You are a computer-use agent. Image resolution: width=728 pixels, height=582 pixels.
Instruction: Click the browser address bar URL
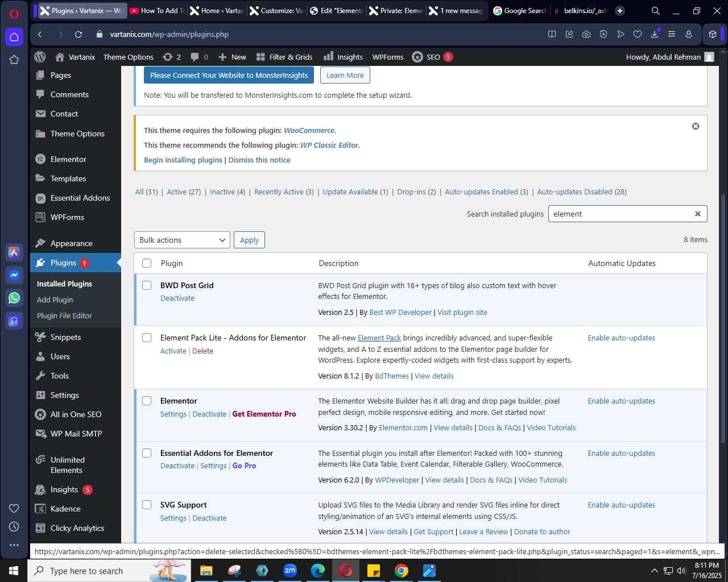169,34
